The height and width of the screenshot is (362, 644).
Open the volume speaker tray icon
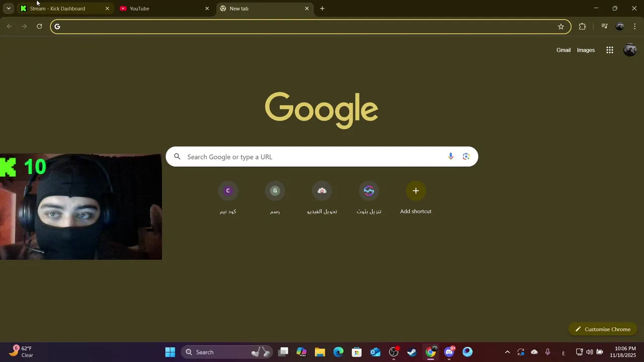(589, 352)
